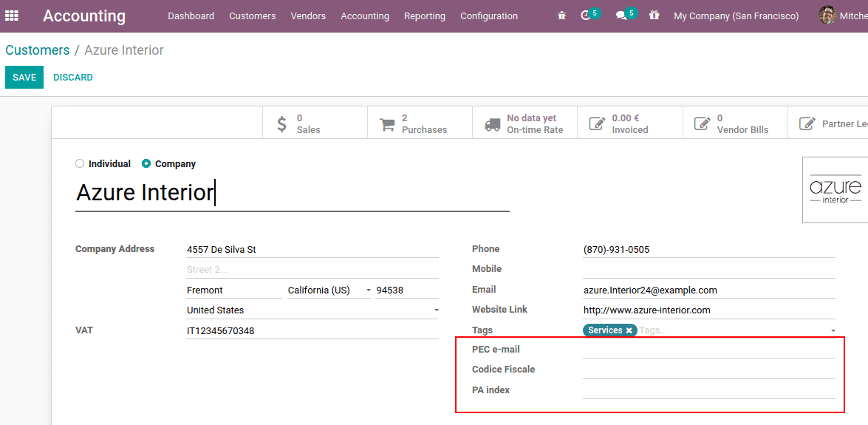868x425 pixels.
Task: Open the My Company (San Francisco) switcher
Action: [x=737, y=16]
